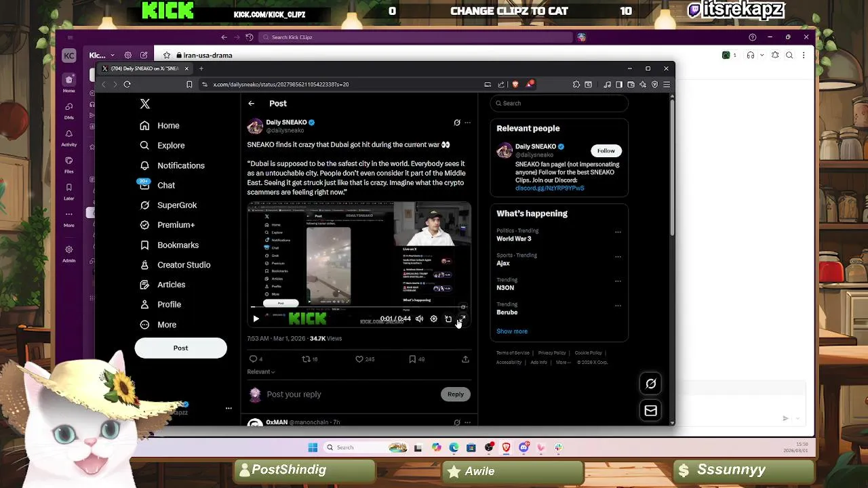This screenshot has width=868, height=488.
Task: Click the Search Kick Clipz bar in Slack
Action: (417, 37)
